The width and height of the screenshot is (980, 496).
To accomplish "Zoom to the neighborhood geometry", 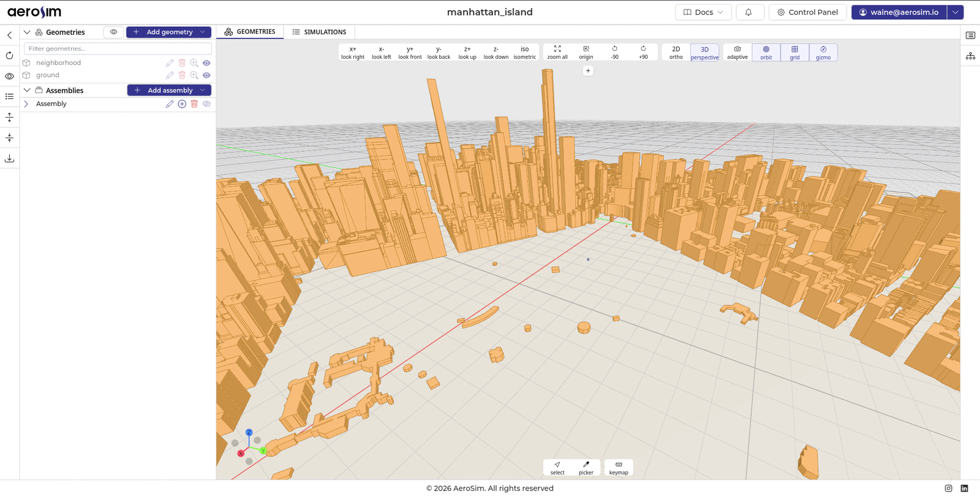I will click(194, 63).
